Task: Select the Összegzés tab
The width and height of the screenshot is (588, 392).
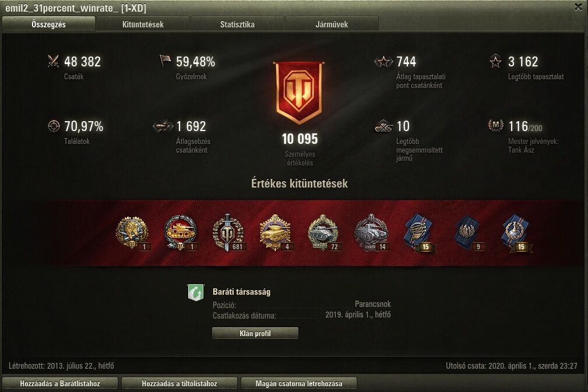Action: [48, 24]
